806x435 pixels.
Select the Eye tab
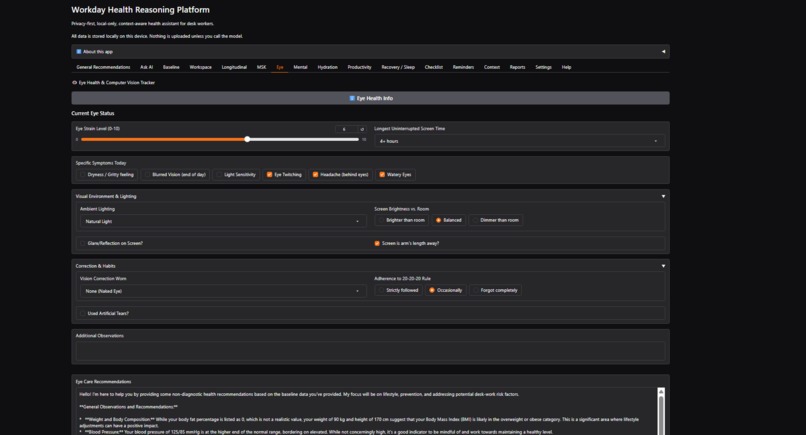tap(280, 67)
